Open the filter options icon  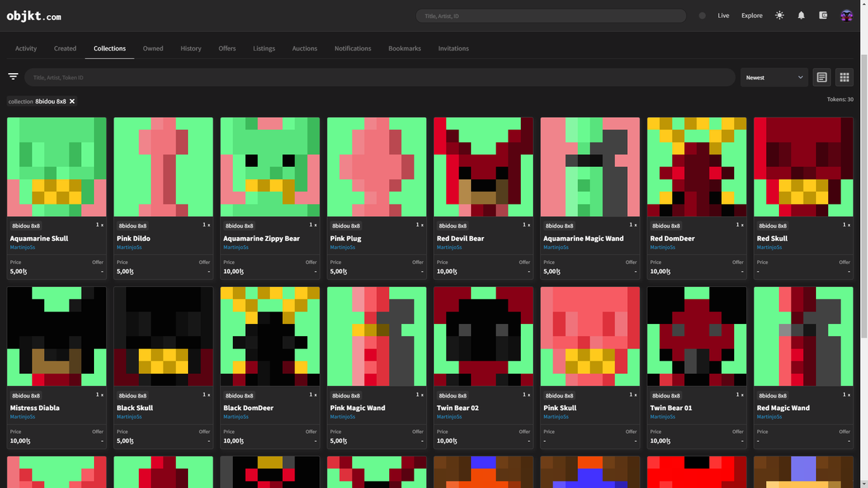coord(13,77)
